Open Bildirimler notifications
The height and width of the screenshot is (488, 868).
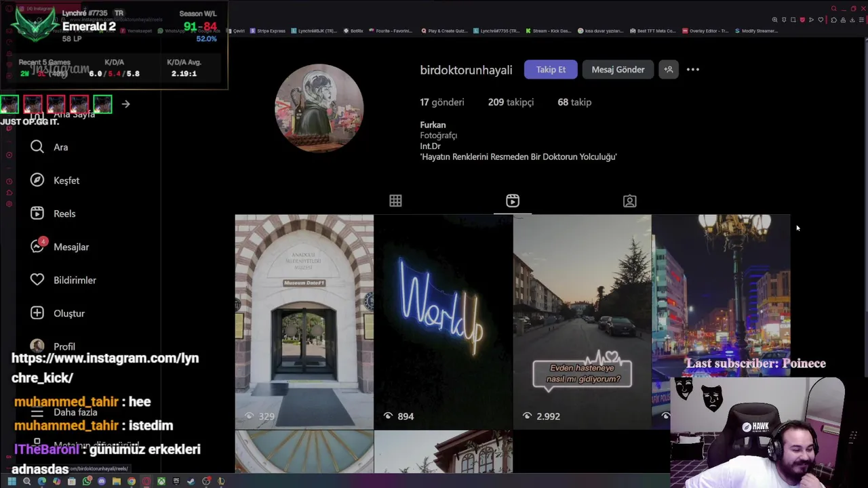coord(63,280)
